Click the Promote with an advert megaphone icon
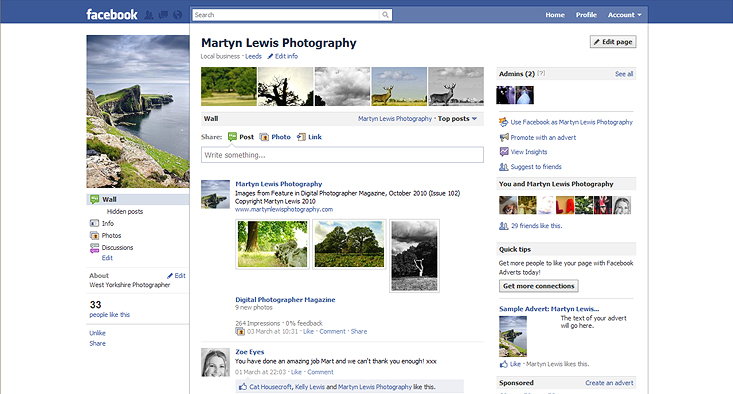733x394 pixels. tap(504, 137)
